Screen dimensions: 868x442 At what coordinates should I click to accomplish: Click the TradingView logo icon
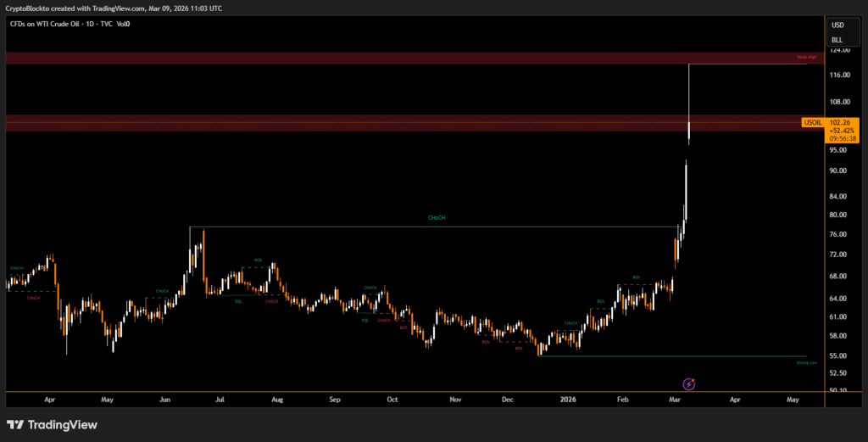[x=15, y=424]
